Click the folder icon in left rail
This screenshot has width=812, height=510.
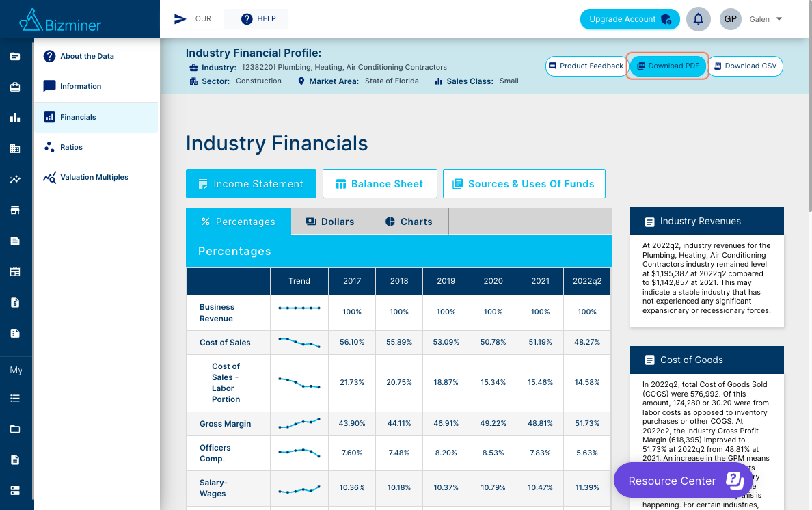(x=15, y=429)
